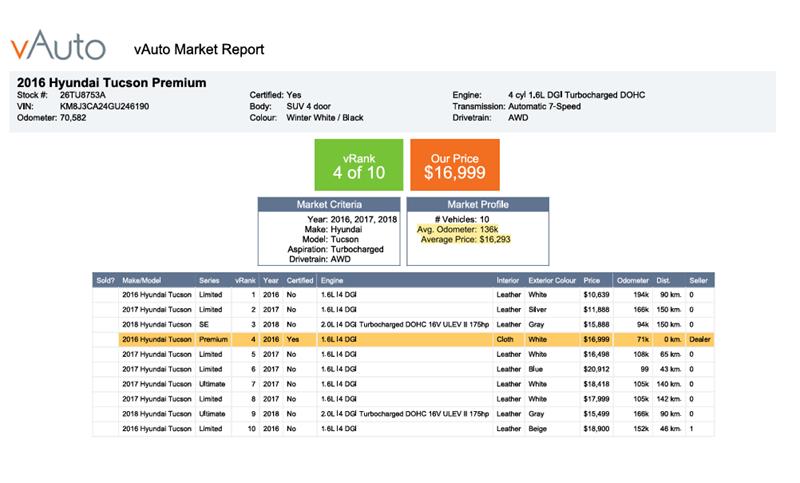This screenshot has width=800, height=483.
Task: Click the Certified: Yes field in the header
Action: click(276, 95)
